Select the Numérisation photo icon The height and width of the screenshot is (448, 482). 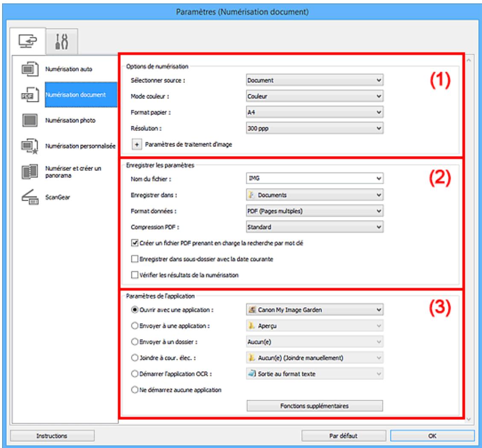30,120
